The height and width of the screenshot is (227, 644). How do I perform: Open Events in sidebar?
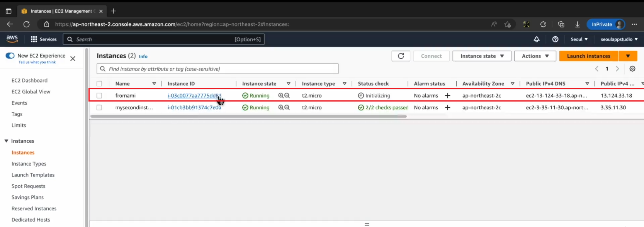pyautogui.click(x=19, y=103)
